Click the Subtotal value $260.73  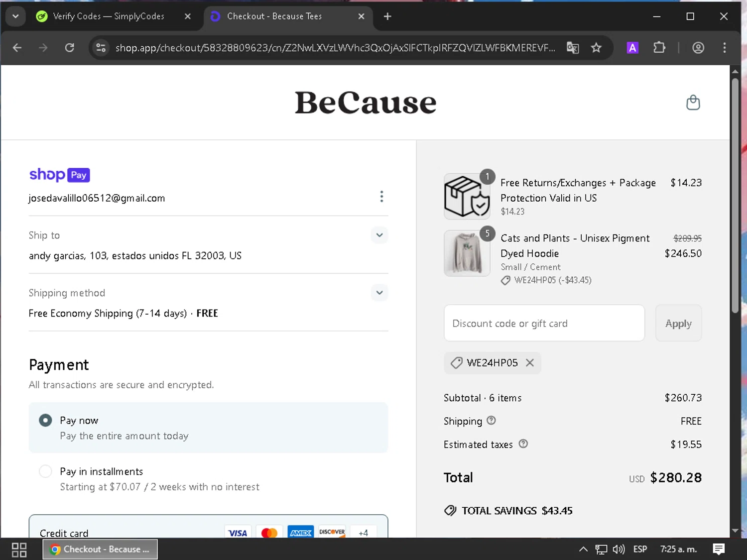(683, 398)
